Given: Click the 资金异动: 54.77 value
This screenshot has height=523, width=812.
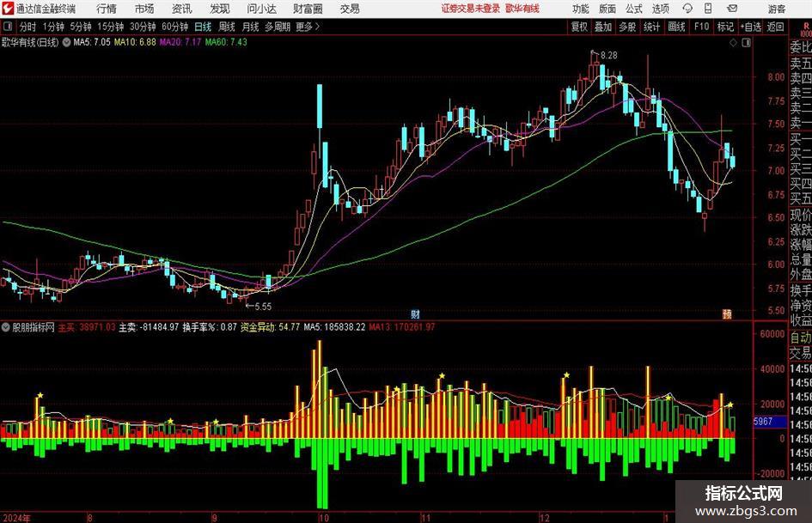Looking at the screenshot, I should [270, 327].
